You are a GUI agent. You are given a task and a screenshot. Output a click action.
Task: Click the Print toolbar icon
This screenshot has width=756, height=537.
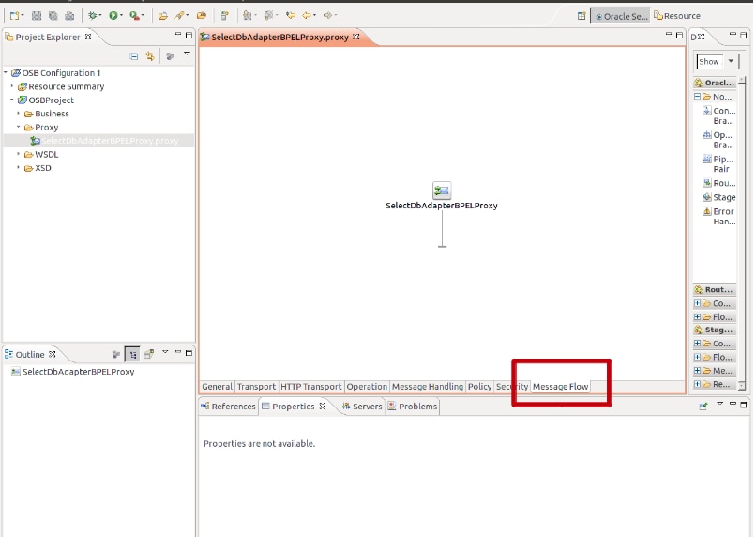(70, 16)
